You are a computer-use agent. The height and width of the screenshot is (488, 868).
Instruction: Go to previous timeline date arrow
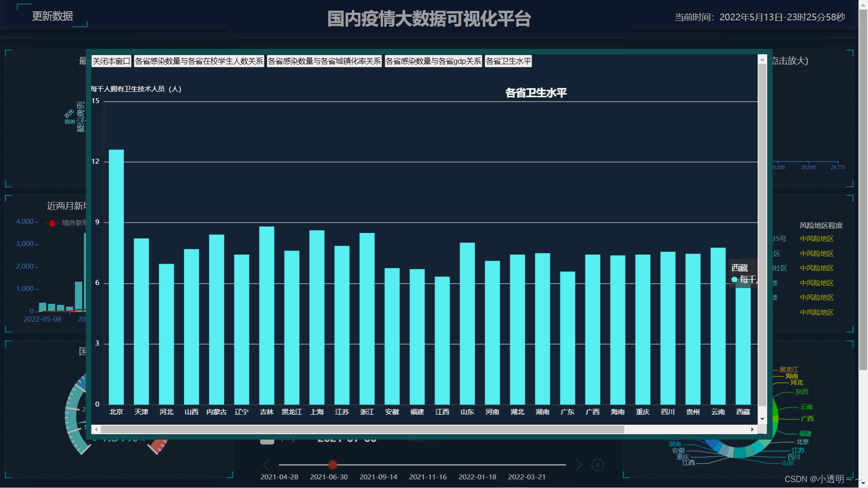click(x=267, y=465)
